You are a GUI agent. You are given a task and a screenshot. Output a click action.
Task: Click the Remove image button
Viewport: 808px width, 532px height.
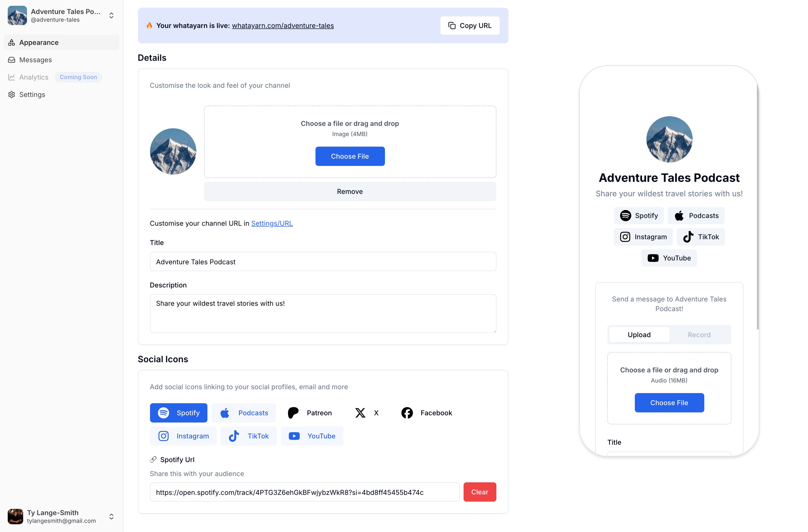[350, 191]
